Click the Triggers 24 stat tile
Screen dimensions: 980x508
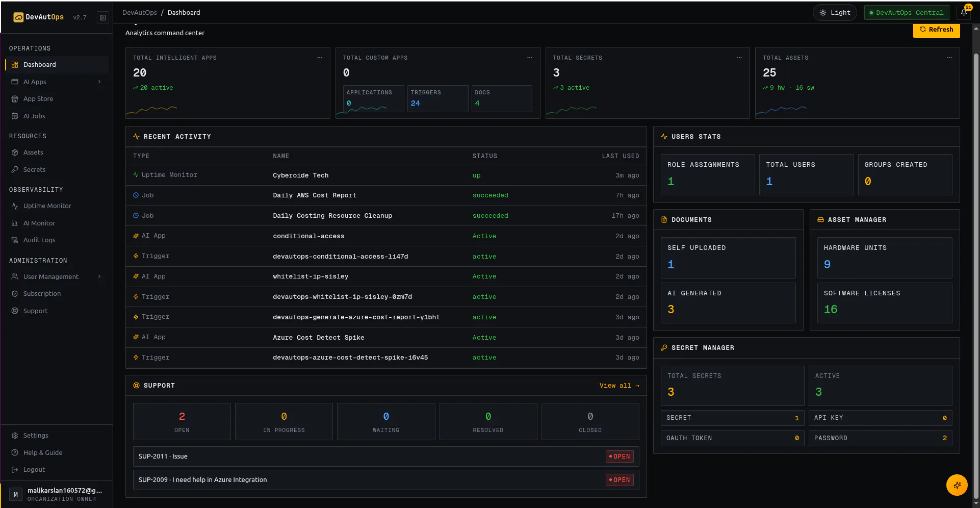click(437, 98)
